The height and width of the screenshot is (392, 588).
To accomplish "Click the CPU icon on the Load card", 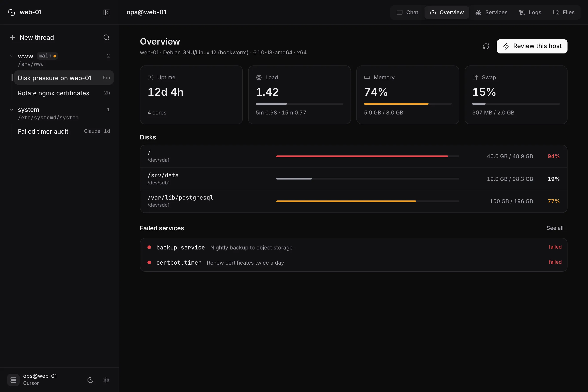I will click(x=259, y=78).
